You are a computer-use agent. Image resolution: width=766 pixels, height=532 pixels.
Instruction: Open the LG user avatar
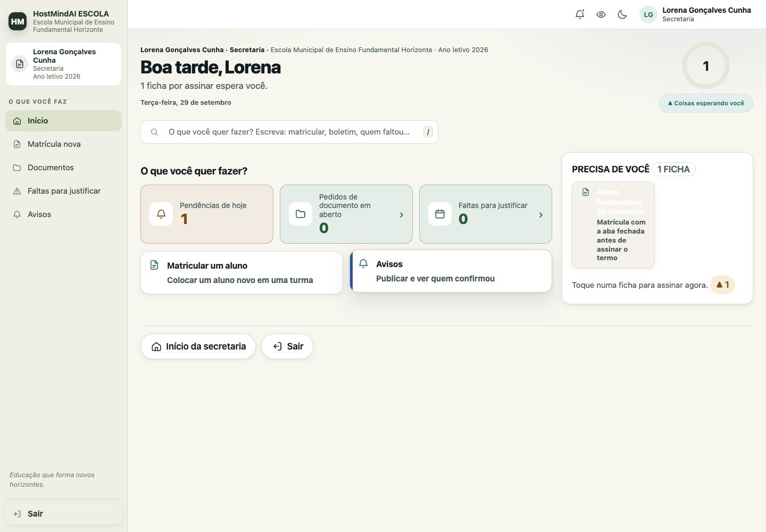click(648, 14)
